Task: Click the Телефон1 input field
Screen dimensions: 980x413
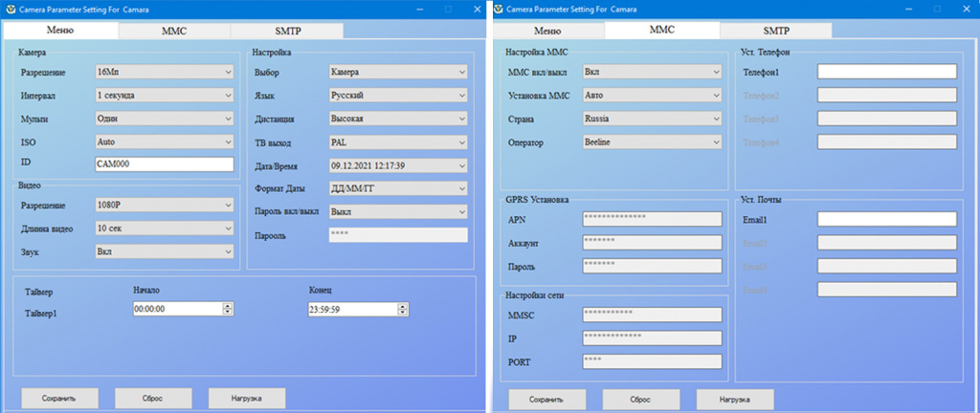Action: [886, 72]
